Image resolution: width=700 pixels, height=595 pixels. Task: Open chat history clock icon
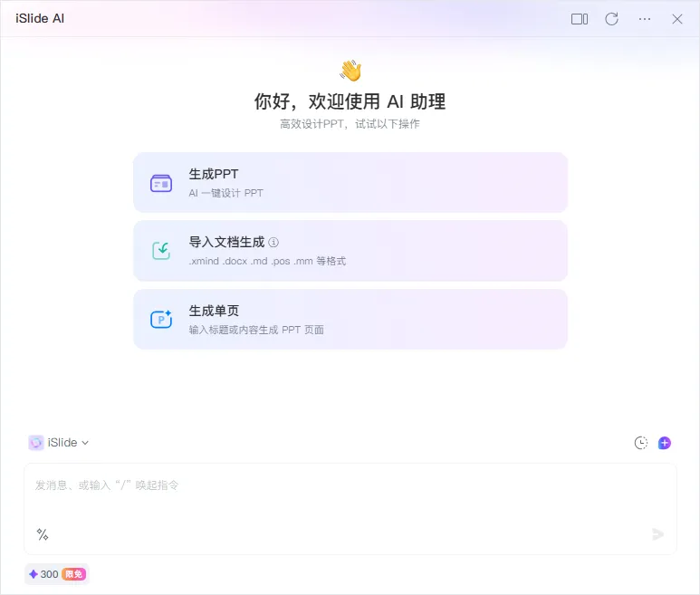(640, 442)
